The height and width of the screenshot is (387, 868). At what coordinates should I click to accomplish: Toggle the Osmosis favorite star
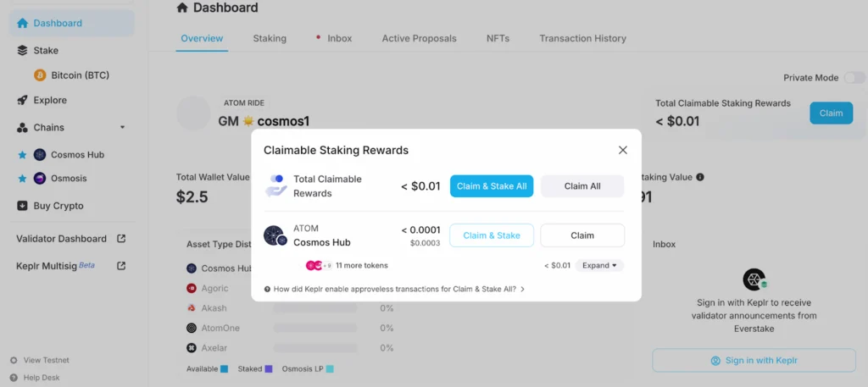point(22,179)
